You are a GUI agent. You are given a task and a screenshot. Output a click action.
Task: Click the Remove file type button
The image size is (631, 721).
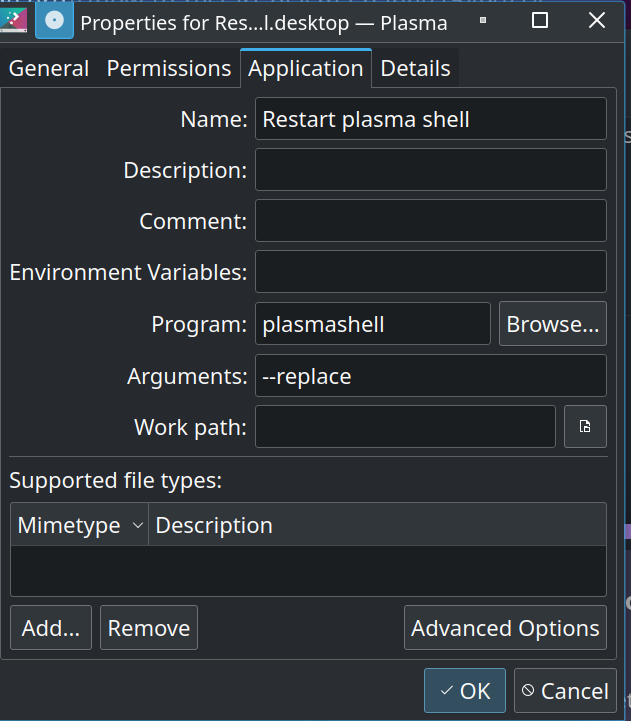(149, 628)
